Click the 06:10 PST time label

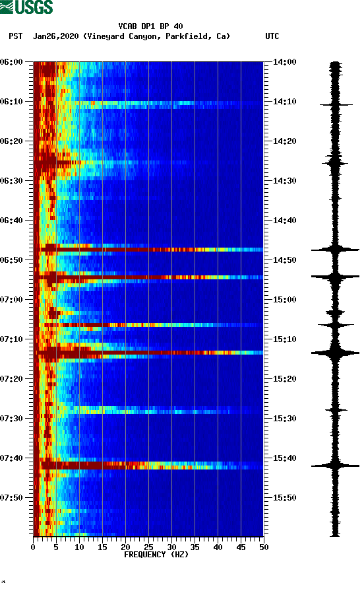[12, 102]
